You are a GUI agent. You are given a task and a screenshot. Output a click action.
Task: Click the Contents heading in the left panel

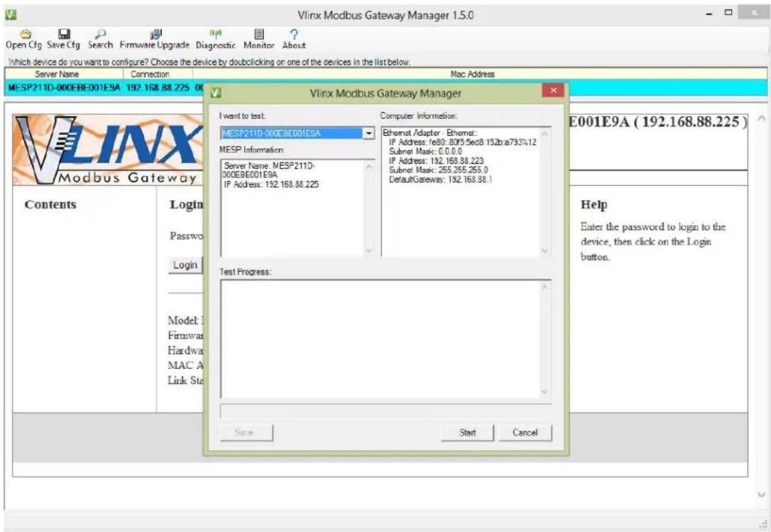pos(50,205)
